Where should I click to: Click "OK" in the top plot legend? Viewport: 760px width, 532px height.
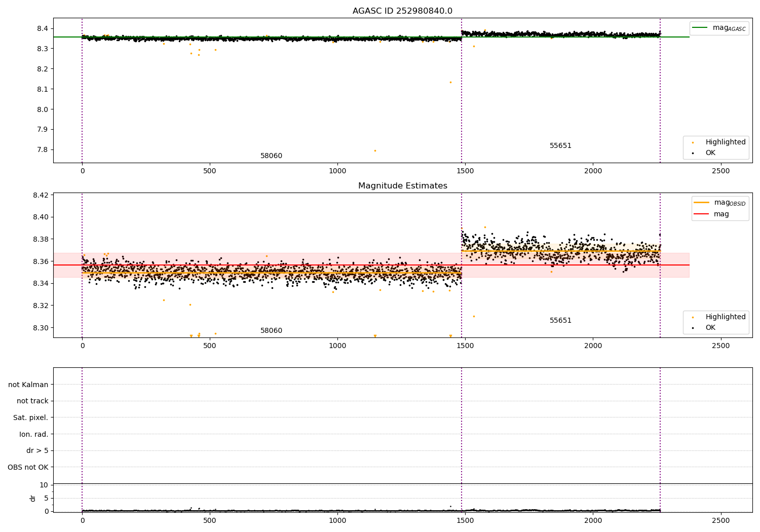click(x=704, y=153)
